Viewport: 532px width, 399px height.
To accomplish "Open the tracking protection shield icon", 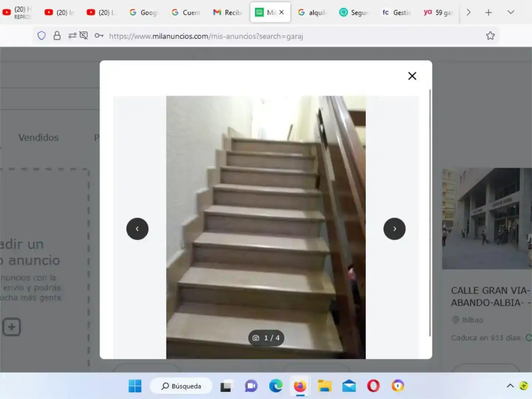I will coord(41,36).
